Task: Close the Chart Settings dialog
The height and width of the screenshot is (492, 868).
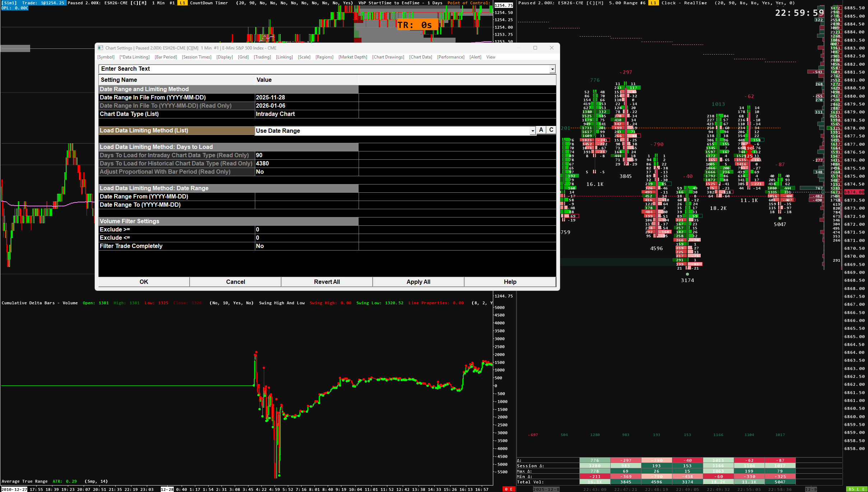Action: point(551,48)
